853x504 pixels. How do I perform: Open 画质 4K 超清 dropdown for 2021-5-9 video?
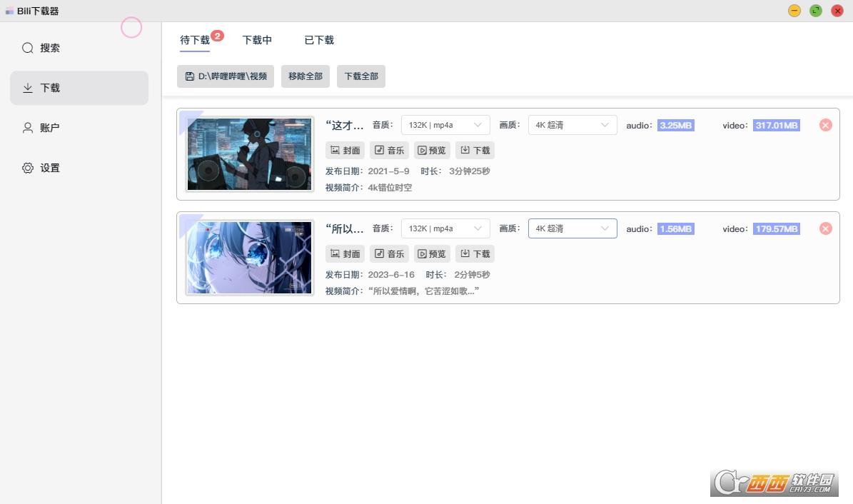point(572,125)
